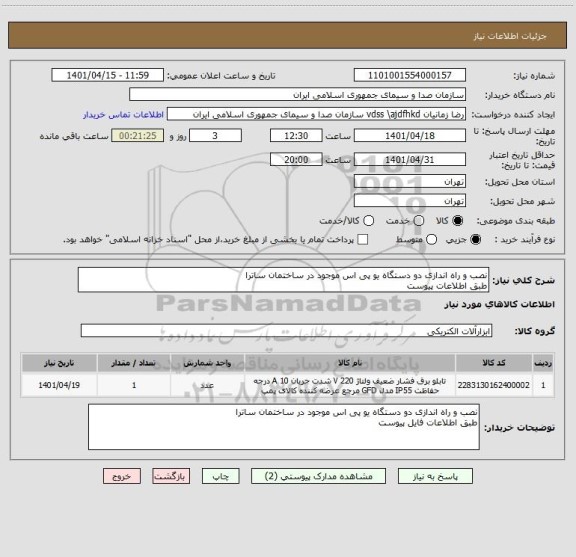This screenshot has height=557, width=576.
Task: Click the delivery province field تهران
Action: click(x=410, y=182)
